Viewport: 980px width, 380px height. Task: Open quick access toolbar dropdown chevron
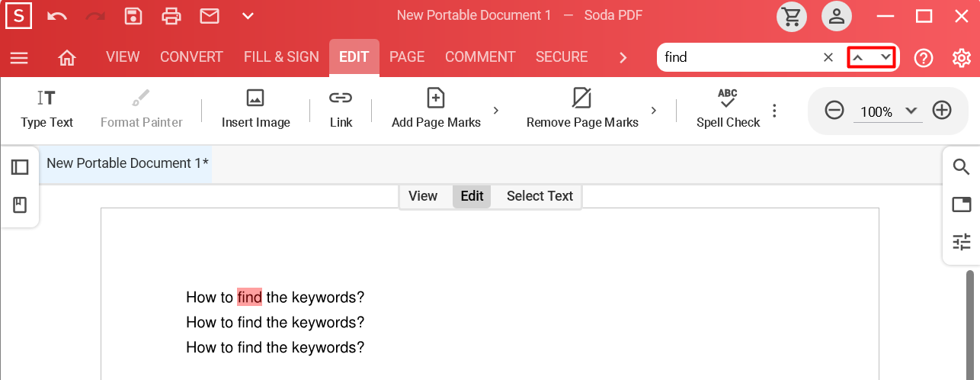(247, 15)
